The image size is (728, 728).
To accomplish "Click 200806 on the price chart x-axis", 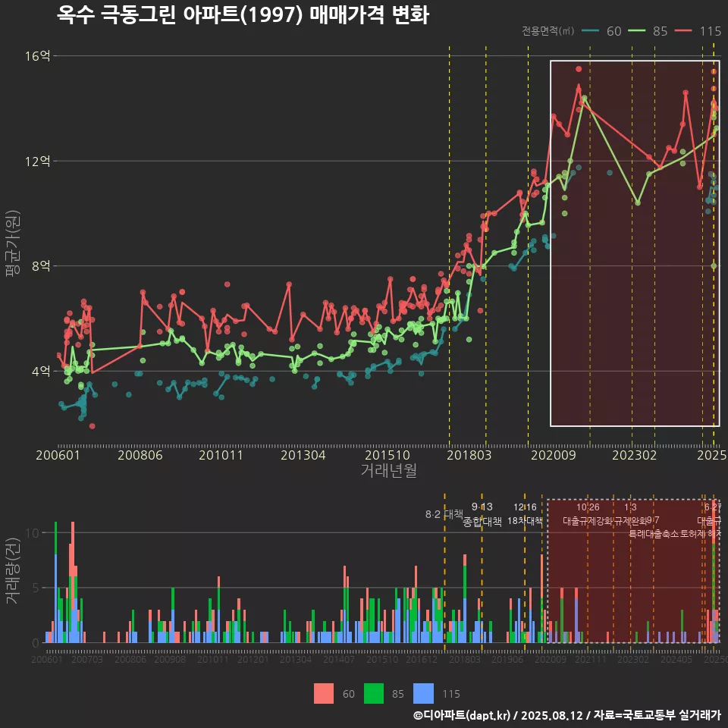I will coord(140,455).
